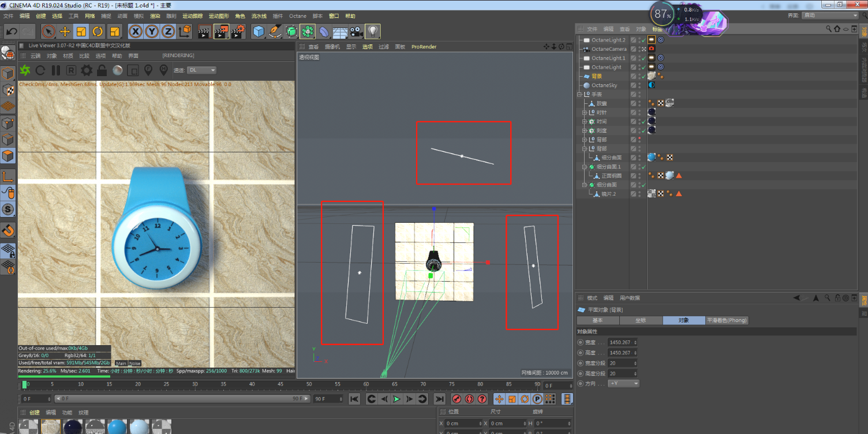Switch to the 坐标 tab
Viewport: 868px width, 434px height.
point(641,320)
